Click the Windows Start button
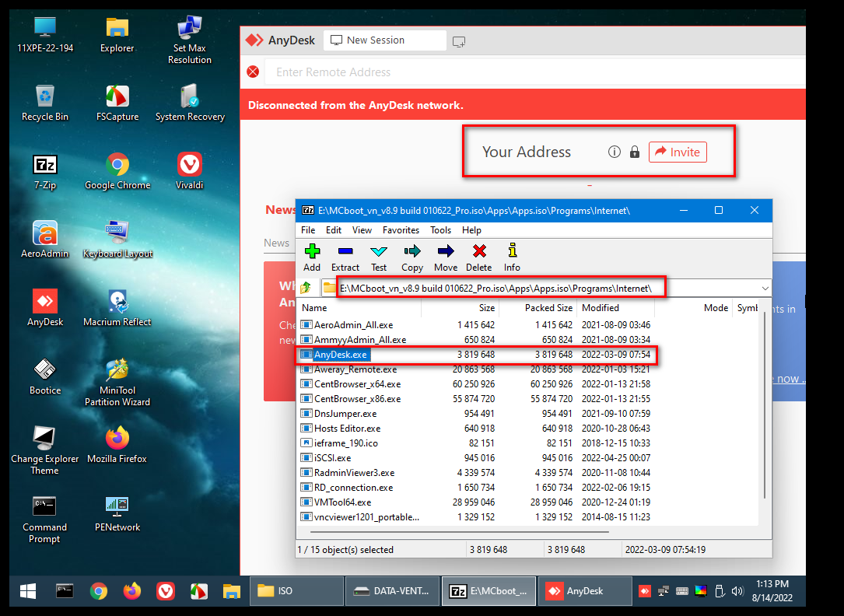Viewport: 844px width, 616px height. point(28,591)
